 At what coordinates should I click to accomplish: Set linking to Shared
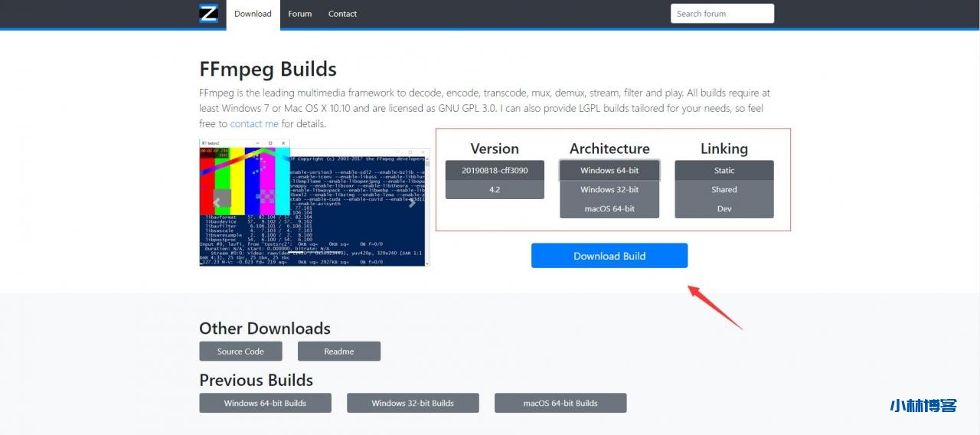click(724, 189)
